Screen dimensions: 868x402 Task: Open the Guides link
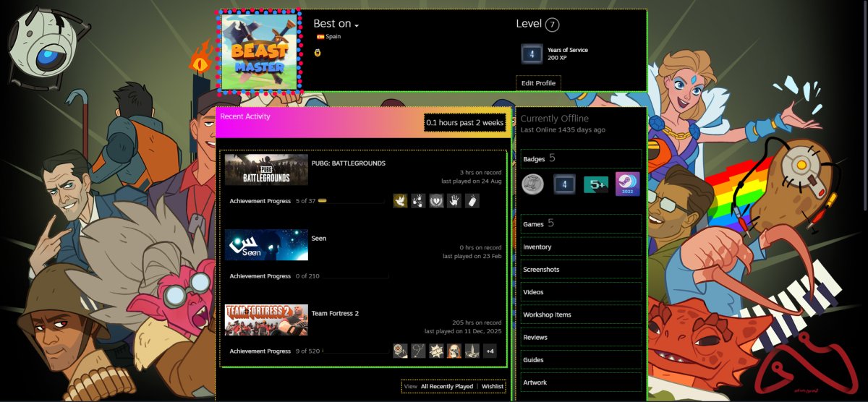point(581,360)
